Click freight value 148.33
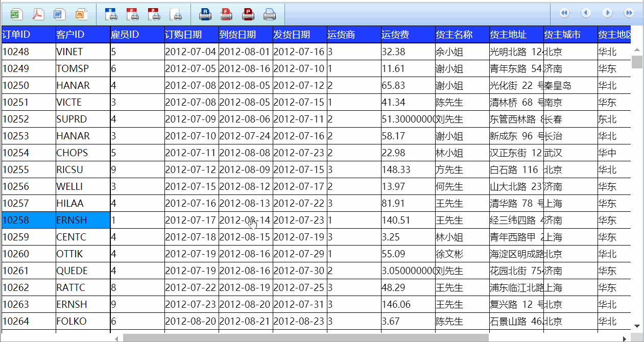The width and height of the screenshot is (644, 342). (x=408, y=169)
